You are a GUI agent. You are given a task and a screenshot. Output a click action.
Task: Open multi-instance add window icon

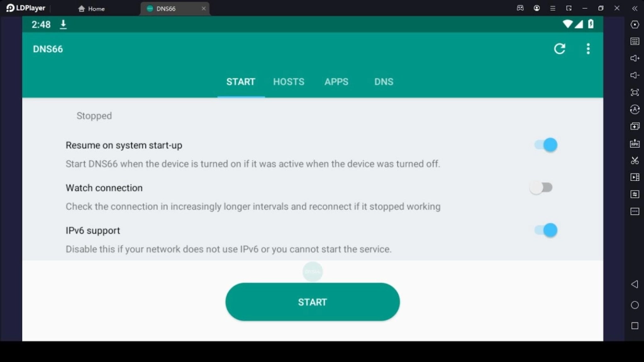(635, 126)
